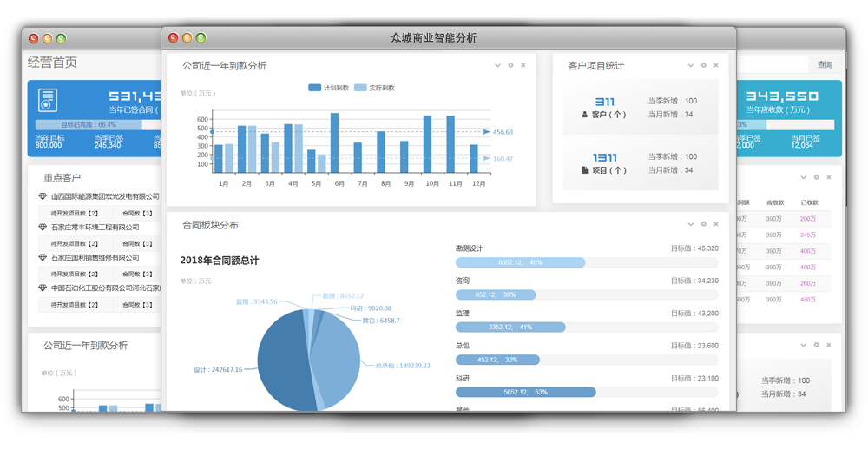
Task: Click the contract document icon on blue card
Action: point(49,100)
